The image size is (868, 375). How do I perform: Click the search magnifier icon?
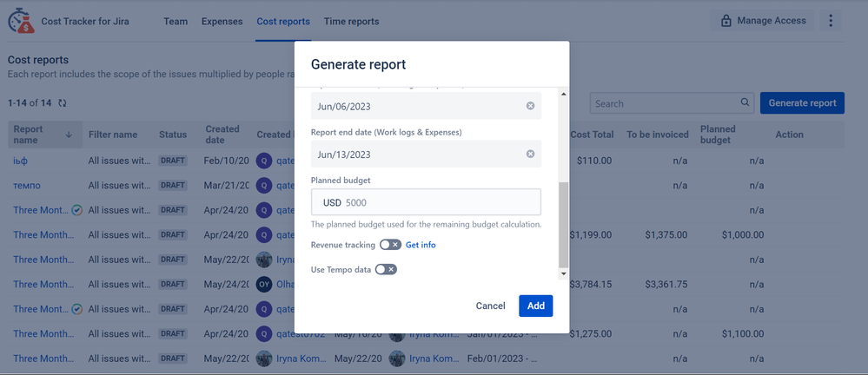(745, 102)
